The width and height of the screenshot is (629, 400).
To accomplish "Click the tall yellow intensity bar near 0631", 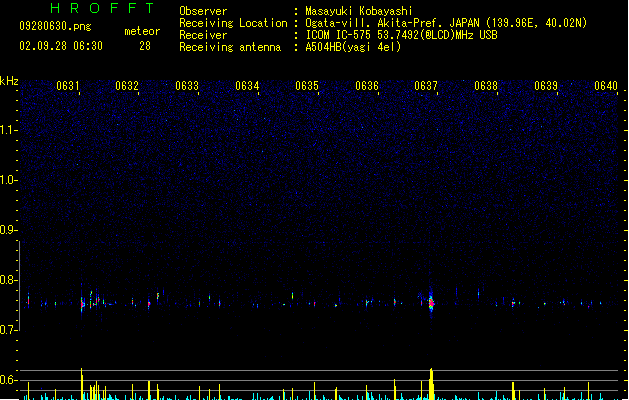I will (82, 384).
